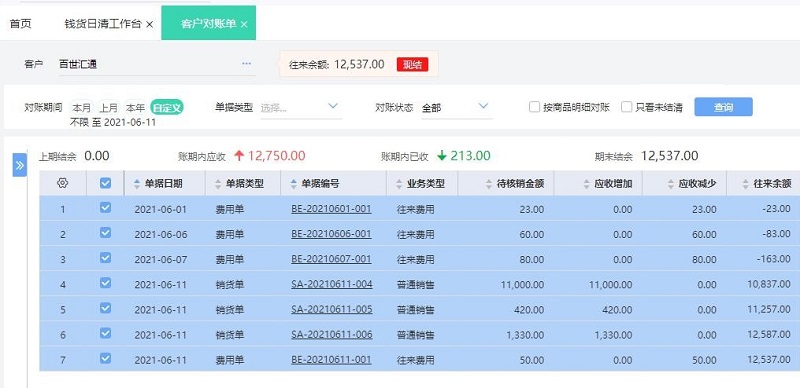Click the red 现结 tag
This screenshot has height=388, width=800.
point(412,64)
